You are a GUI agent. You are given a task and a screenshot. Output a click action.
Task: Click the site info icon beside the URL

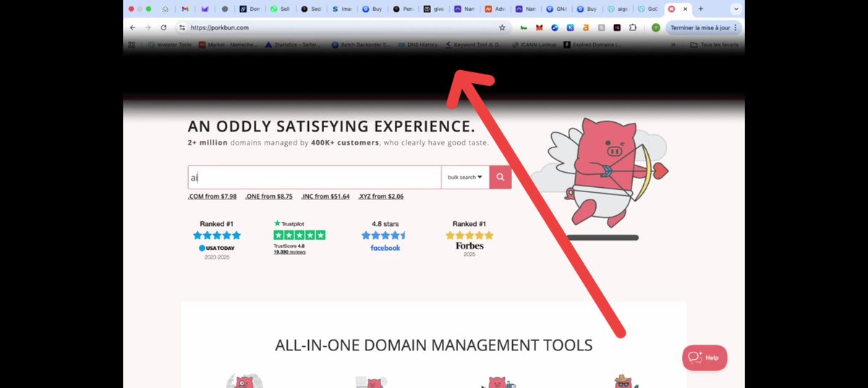pyautogui.click(x=182, y=27)
